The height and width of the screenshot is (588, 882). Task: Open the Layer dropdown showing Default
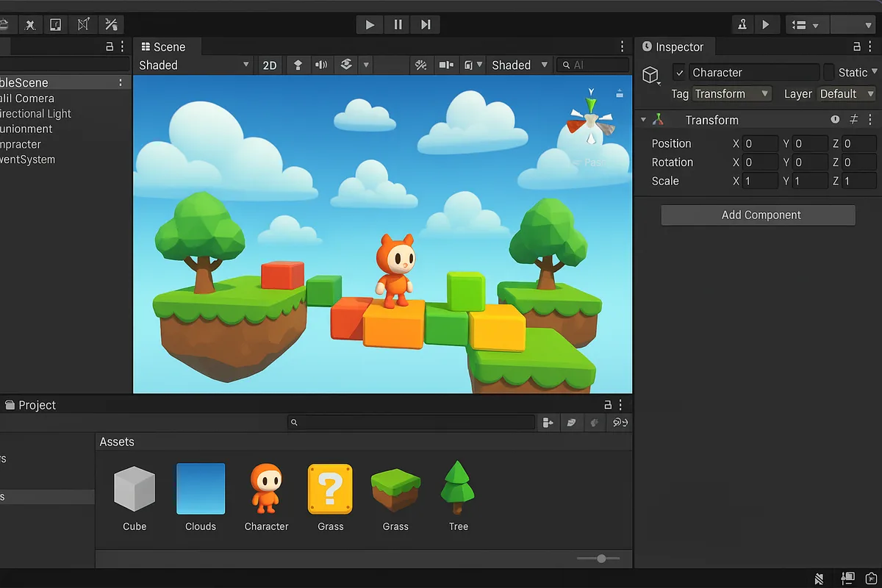click(846, 94)
